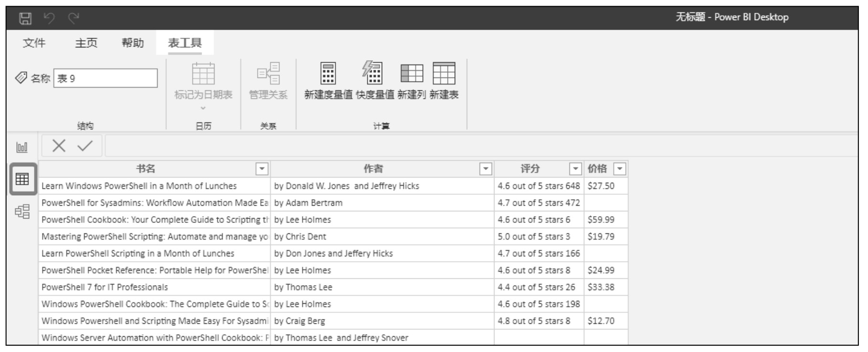Screen dimensions: 868x352
Task: Click price cell $12.70
Action: [x=606, y=321]
